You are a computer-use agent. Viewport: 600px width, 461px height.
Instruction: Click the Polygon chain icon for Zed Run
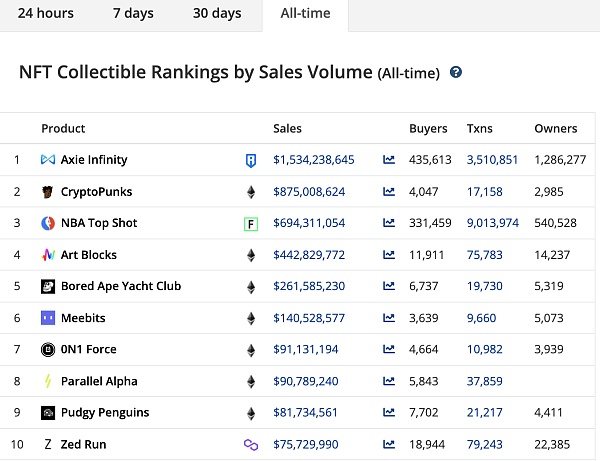coord(251,444)
